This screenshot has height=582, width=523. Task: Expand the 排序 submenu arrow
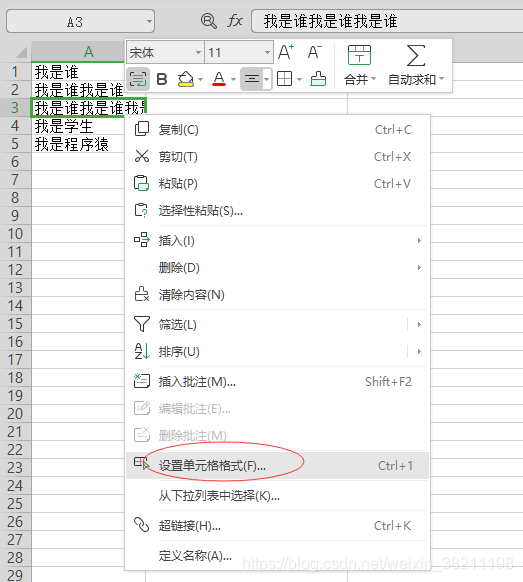pos(419,352)
